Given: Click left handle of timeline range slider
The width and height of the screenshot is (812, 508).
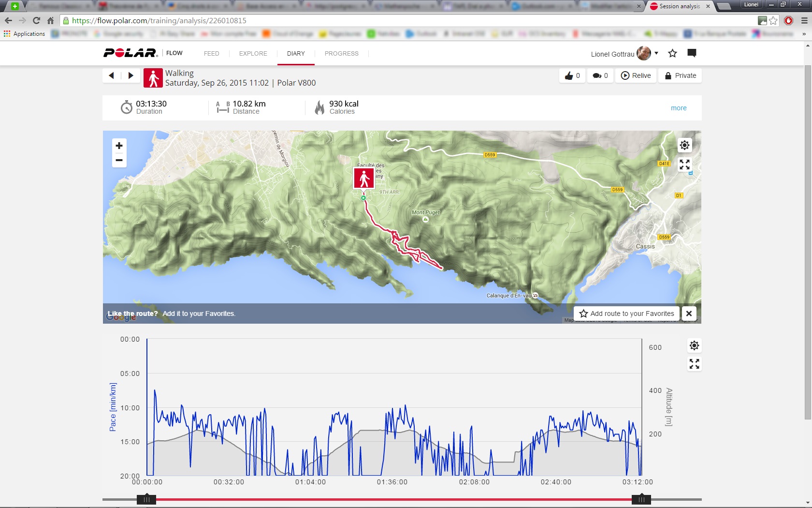Looking at the screenshot, I should pyautogui.click(x=146, y=499).
